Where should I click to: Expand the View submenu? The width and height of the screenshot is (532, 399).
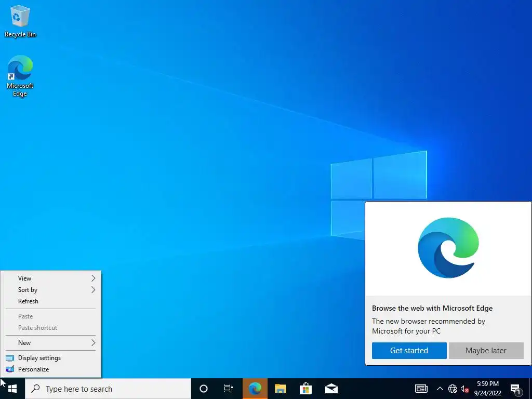pyautogui.click(x=50, y=278)
